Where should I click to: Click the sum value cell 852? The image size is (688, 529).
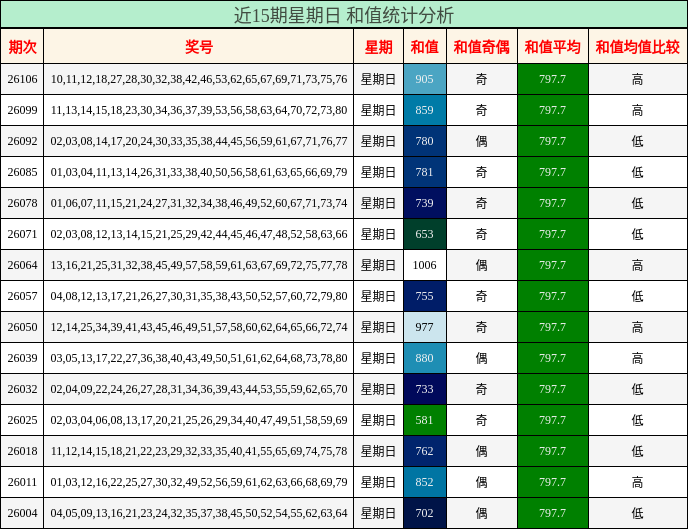[x=425, y=482]
